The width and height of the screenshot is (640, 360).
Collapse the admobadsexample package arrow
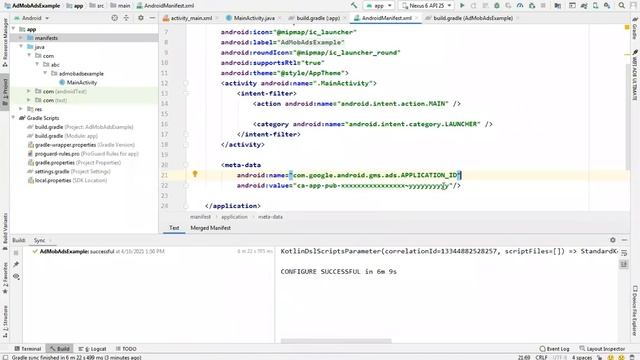coord(45,73)
